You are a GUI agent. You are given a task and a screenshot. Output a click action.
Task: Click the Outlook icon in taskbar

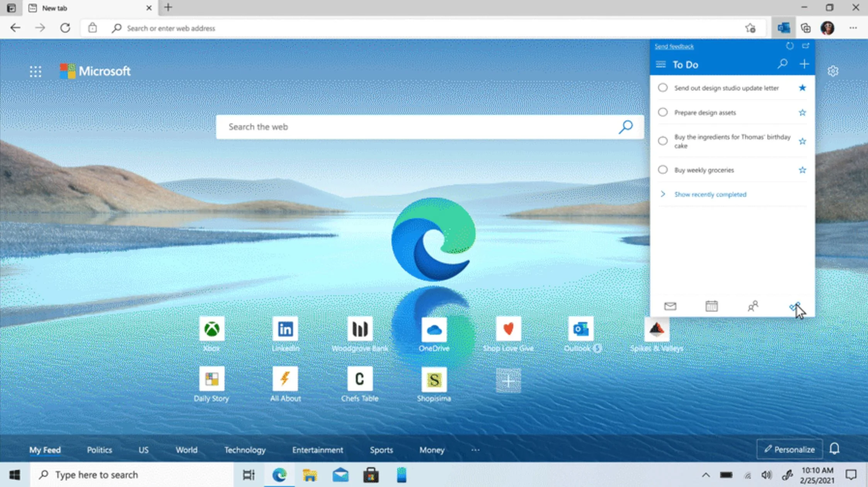341,475
